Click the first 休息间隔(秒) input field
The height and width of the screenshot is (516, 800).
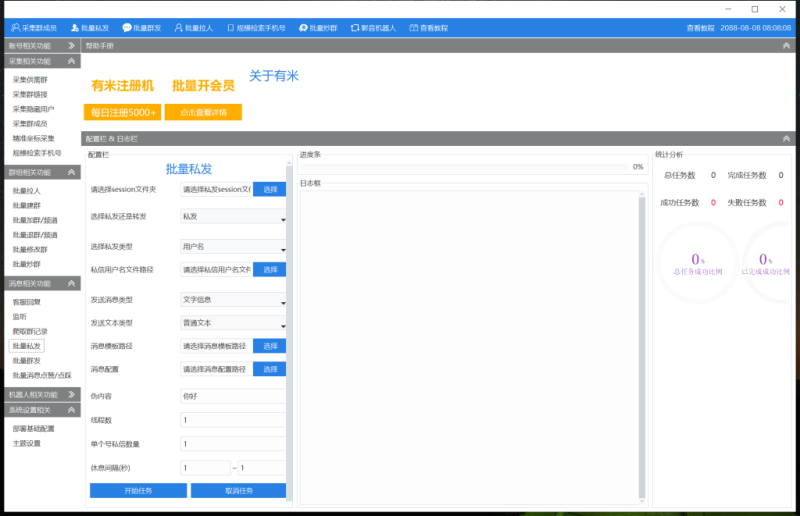pyautogui.click(x=206, y=468)
